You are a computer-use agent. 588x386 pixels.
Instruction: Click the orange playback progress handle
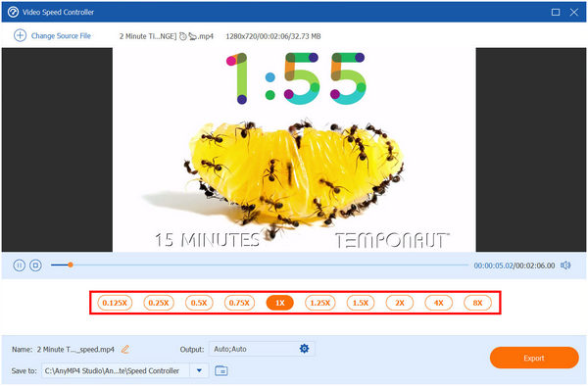[x=71, y=265]
